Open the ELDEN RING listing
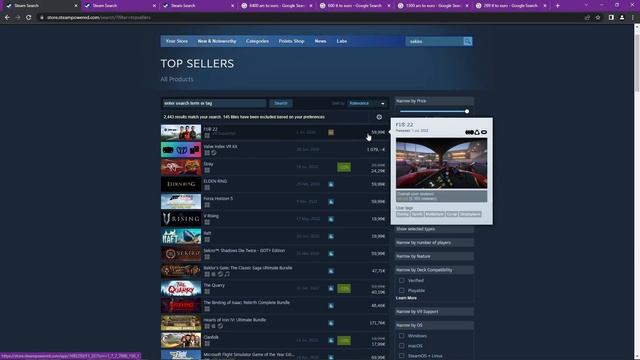This screenshot has width=640, height=360. pyautogui.click(x=274, y=184)
